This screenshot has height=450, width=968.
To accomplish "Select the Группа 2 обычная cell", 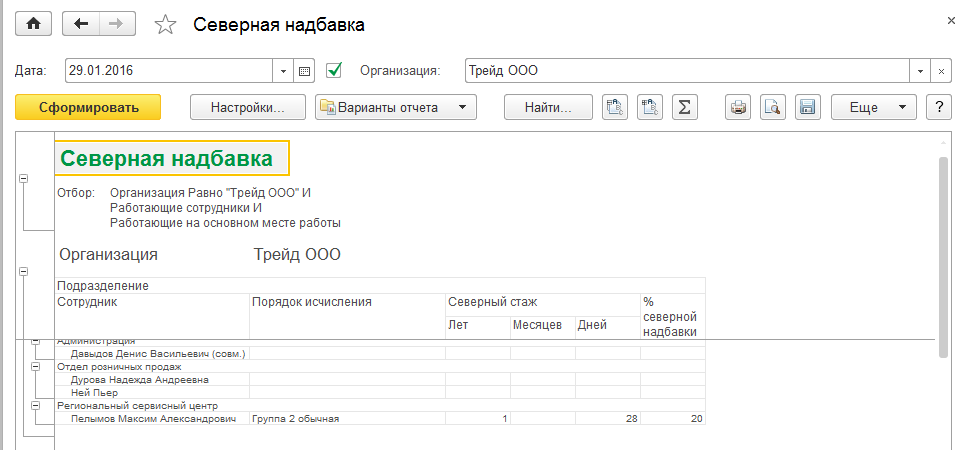I will (347, 419).
